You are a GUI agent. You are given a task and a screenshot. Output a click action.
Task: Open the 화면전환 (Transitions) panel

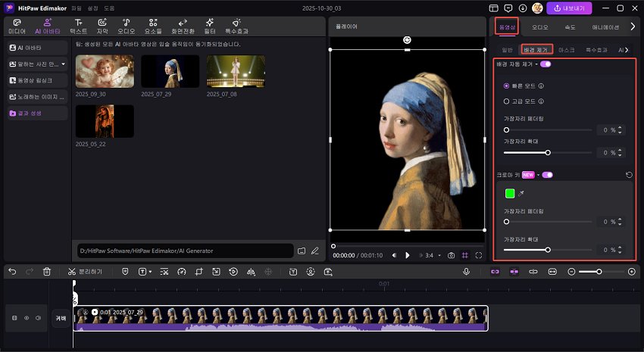coord(183,26)
